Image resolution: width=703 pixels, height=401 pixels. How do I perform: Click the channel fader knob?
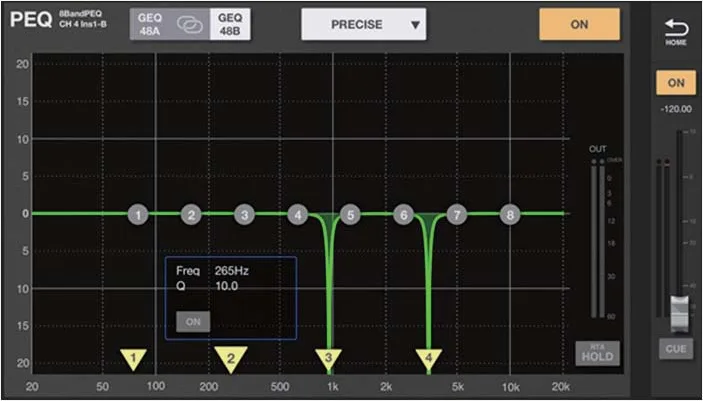click(681, 314)
